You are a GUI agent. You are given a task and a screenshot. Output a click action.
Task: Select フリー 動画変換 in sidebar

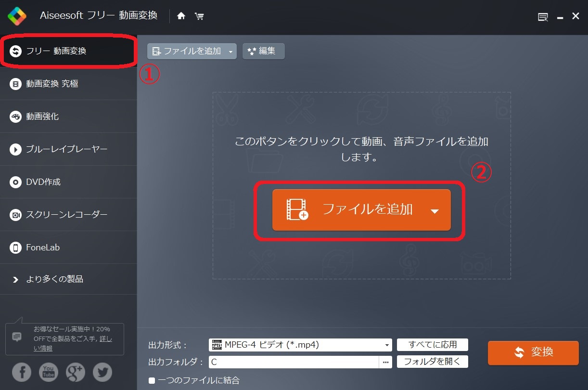(x=68, y=51)
